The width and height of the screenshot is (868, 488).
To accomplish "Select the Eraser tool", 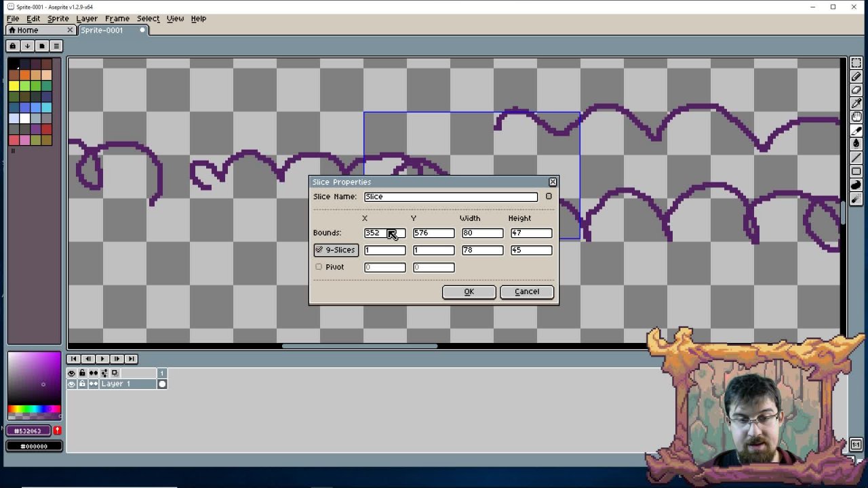I will 856,90.
